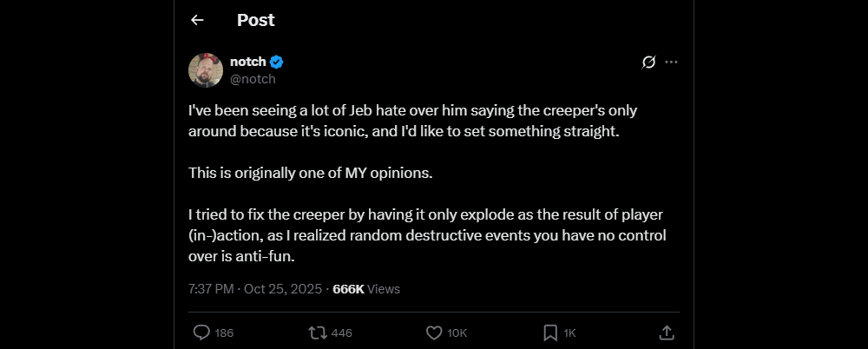Open Grok explain-this-post icon
The image size is (868, 349).
click(x=648, y=62)
